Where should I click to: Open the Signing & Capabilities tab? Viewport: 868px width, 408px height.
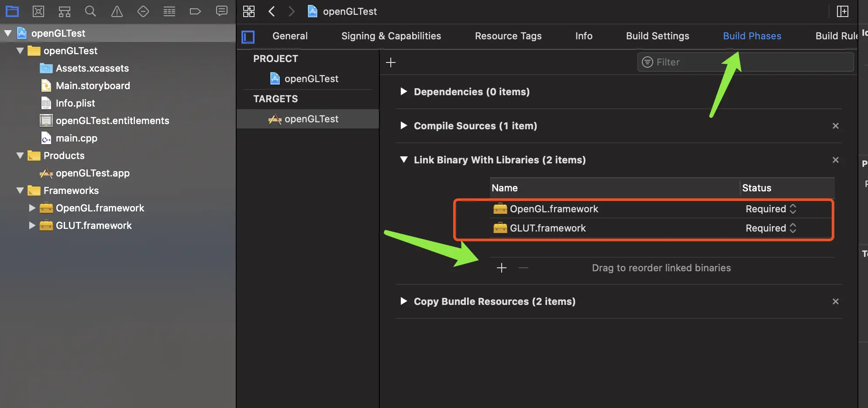point(391,36)
